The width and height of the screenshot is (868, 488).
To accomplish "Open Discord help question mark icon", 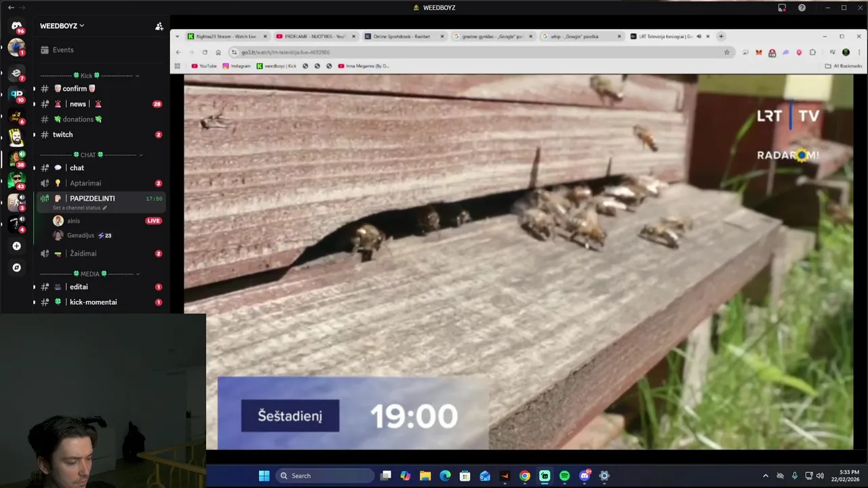I will point(802,7).
